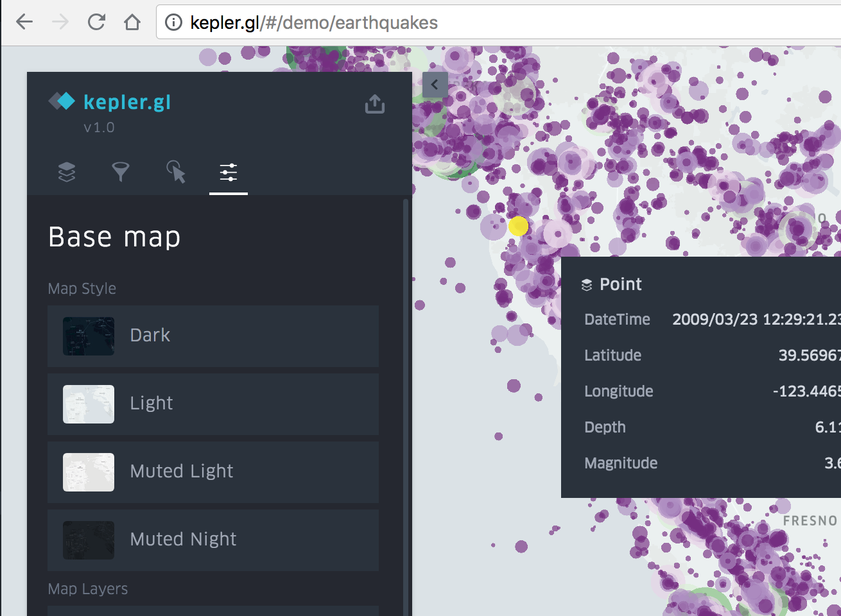Open the Interactions cursor icon panel
The image size is (841, 616).
coord(175,172)
